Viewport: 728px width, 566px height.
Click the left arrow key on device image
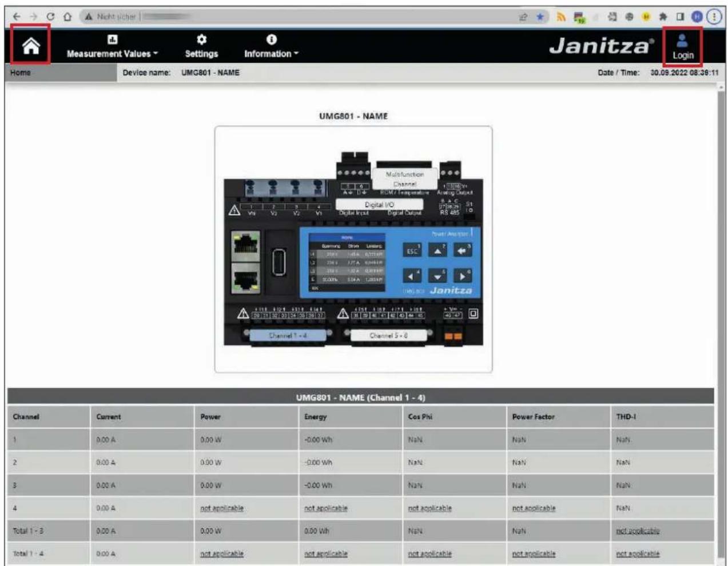[412, 276]
